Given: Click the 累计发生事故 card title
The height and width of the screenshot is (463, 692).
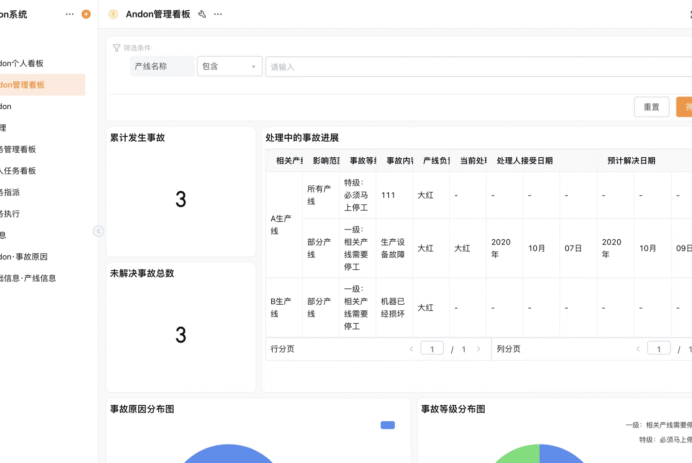Looking at the screenshot, I should coord(138,138).
